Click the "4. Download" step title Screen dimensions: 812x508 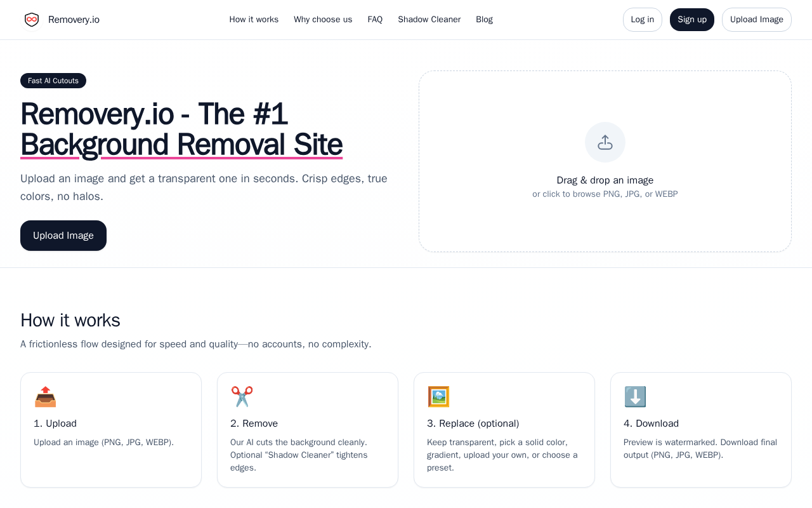[x=651, y=424]
